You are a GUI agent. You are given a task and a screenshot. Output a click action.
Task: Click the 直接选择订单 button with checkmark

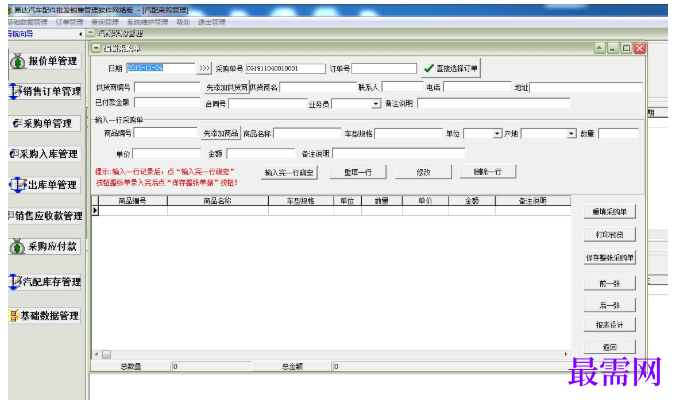tap(451, 68)
